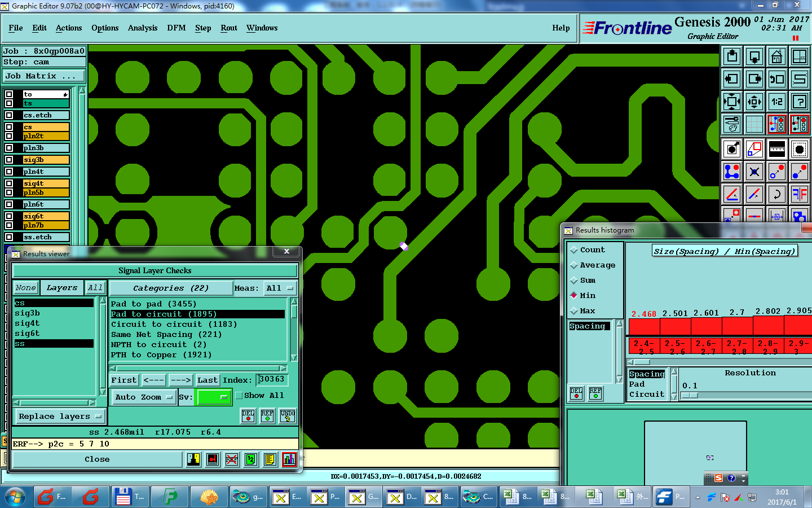Click down arrow of layers list scrollbar
The width and height of the screenshot is (812, 508).
tap(103, 392)
